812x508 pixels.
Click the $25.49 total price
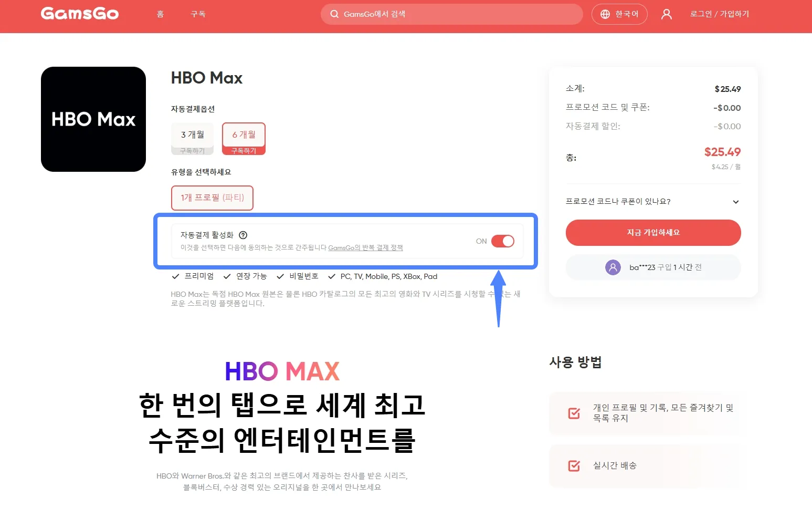tap(722, 152)
